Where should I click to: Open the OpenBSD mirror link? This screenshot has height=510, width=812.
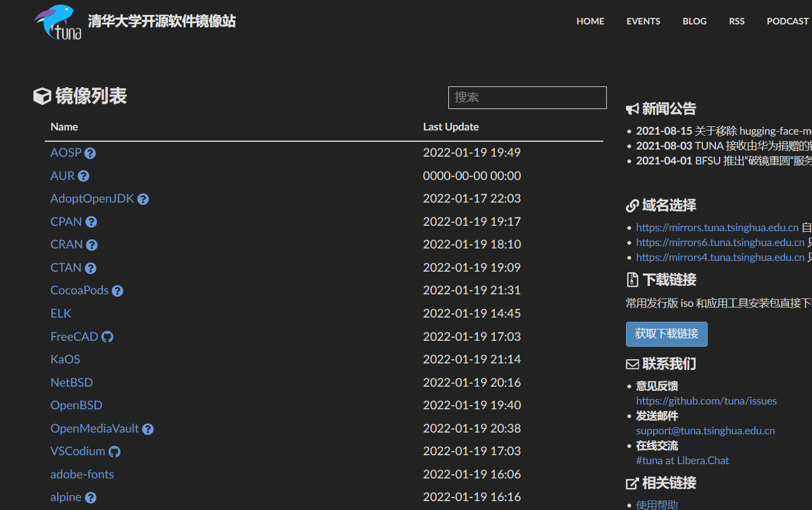[76, 405]
